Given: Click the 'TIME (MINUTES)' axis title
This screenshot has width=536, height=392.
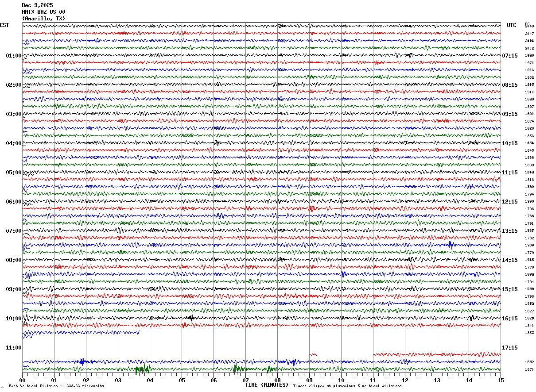Looking at the screenshot, I should coord(267,385).
